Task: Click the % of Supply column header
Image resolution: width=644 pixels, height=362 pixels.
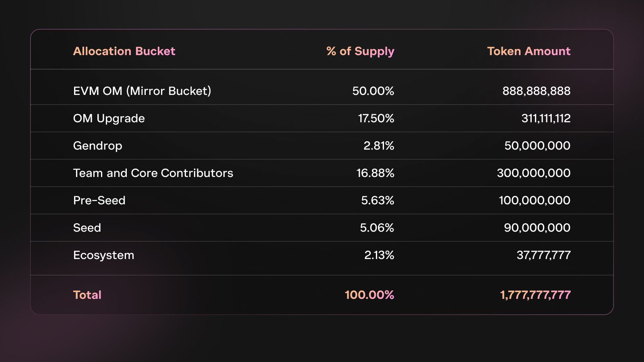Action: 360,51
